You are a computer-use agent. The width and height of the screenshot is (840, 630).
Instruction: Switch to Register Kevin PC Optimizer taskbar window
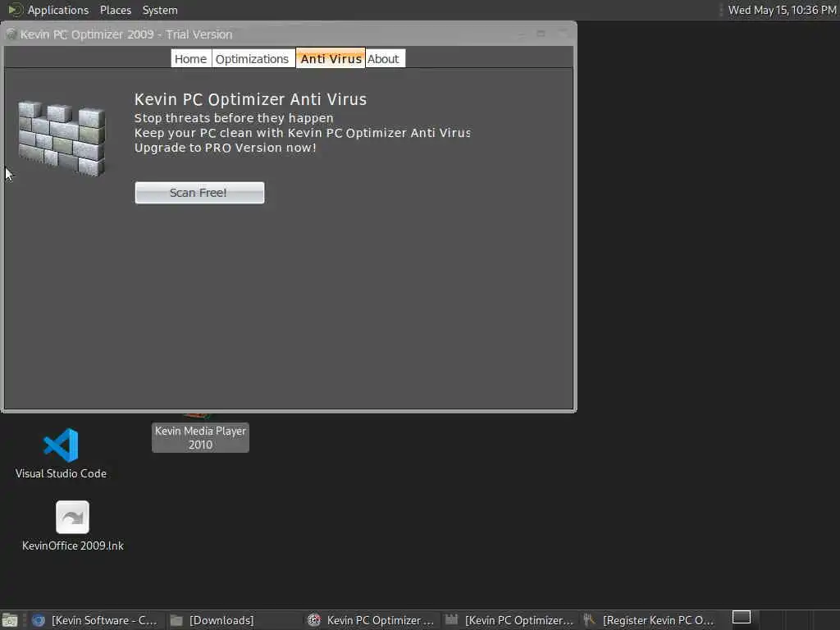pos(649,620)
